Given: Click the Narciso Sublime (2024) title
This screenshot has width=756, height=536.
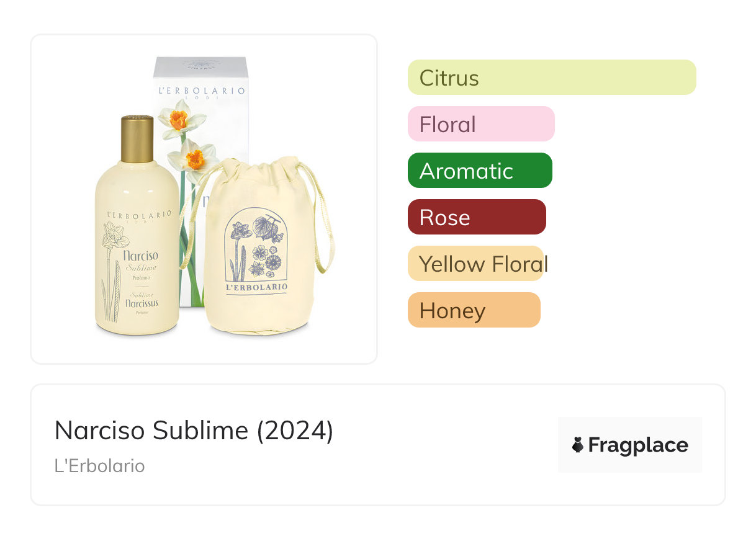Looking at the screenshot, I should [x=194, y=430].
